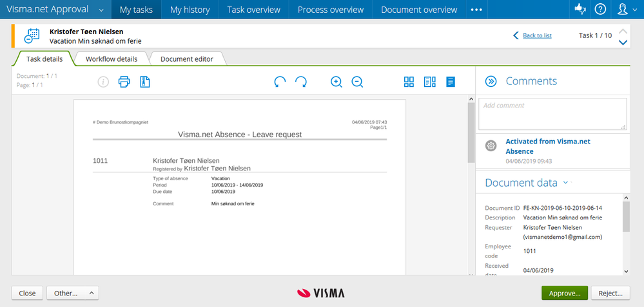Image resolution: width=644 pixels, height=307 pixels.
Task: Click the requester email vismanetdemo1@gmail.com
Action: (x=563, y=236)
